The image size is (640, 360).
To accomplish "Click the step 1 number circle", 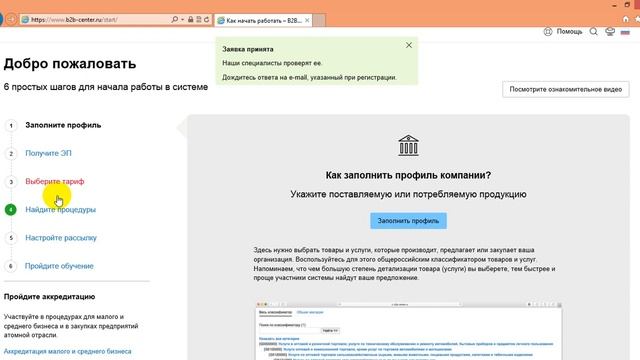I will (11, 126).
